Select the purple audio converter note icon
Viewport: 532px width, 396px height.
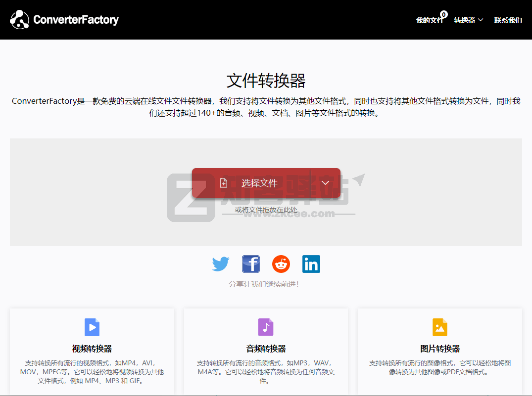point(265,327)
